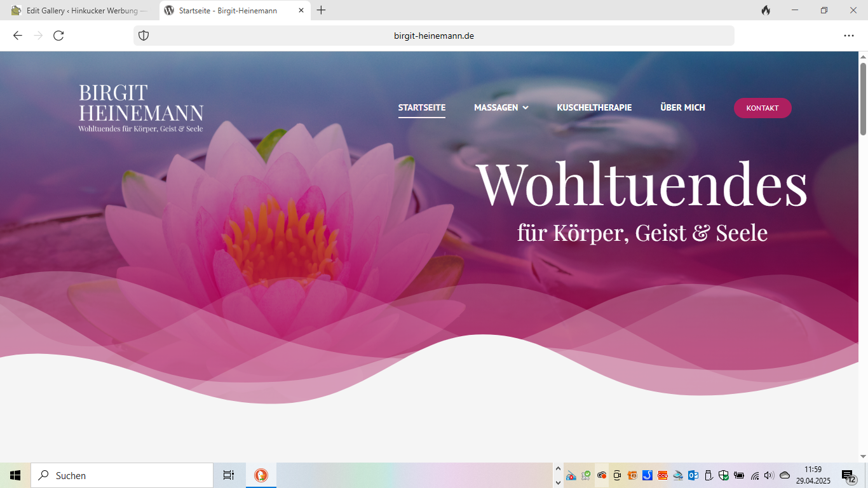Click the red-dot recording tray icon
Viewport: 868px width, 488px height.
tap(602, 475)
